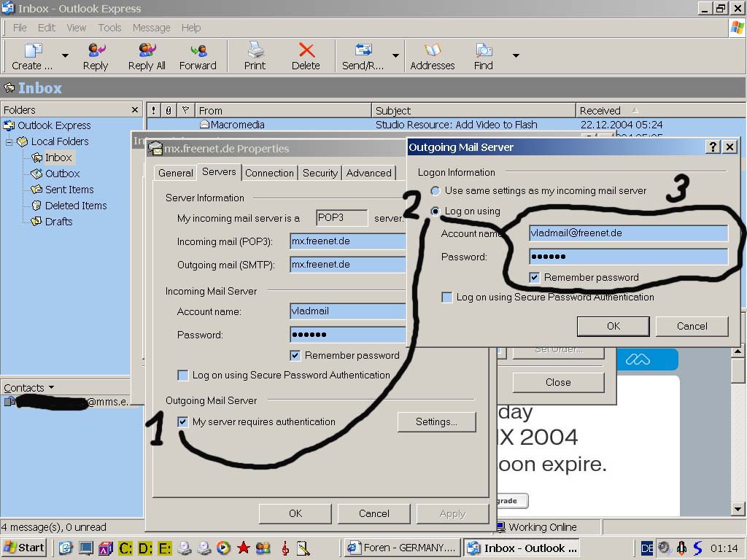The width and height of the screenshot is (747, 560).
Task: Sort by the From column header
Action: (283, 111)
